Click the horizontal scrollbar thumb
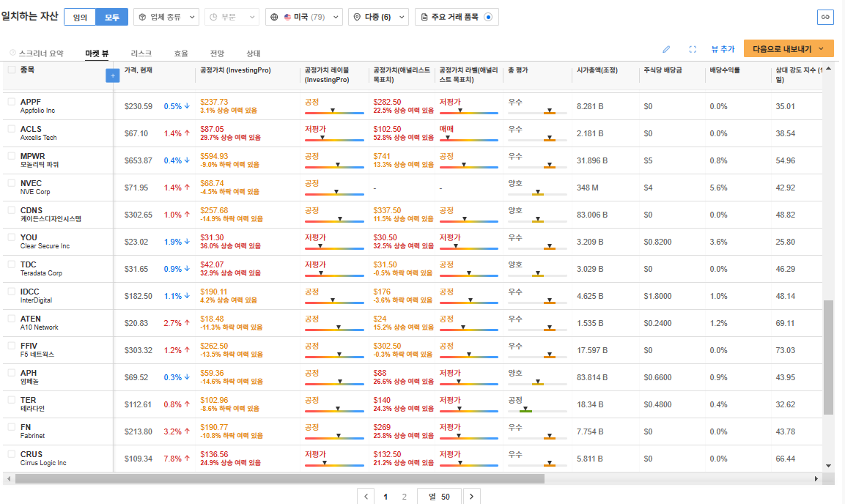Viewport: 845px width, 504px height. pyautogui.click(x=280, y=478)
